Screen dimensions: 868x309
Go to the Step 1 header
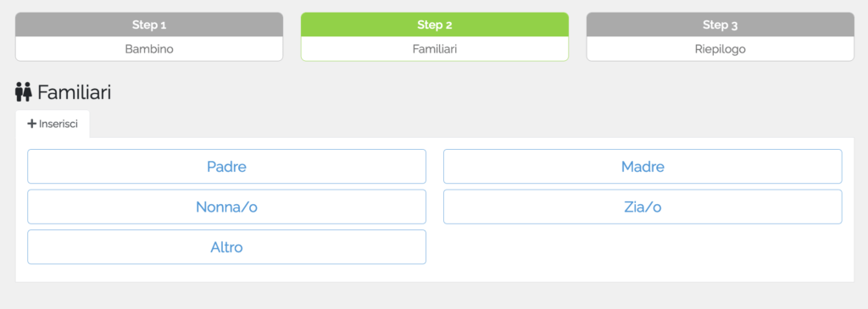tap(149, 25)
